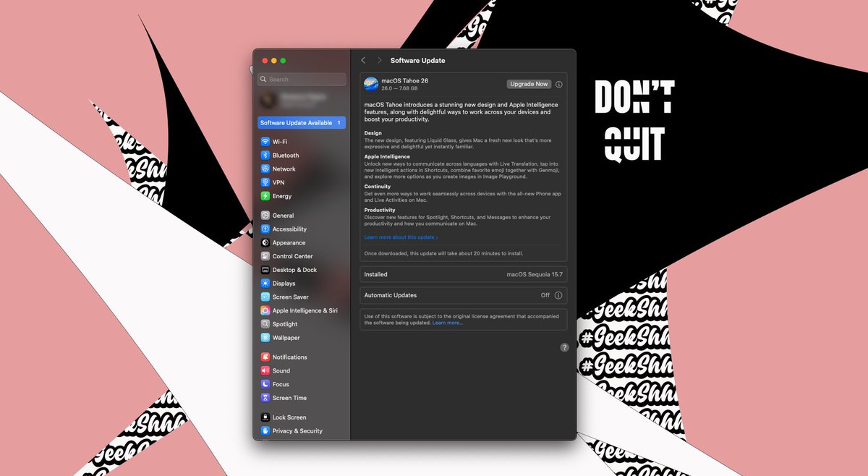Click the Notifications bell icon
Image resolution: width=868 pixels, height=476 pixels.
click(265, 357)
